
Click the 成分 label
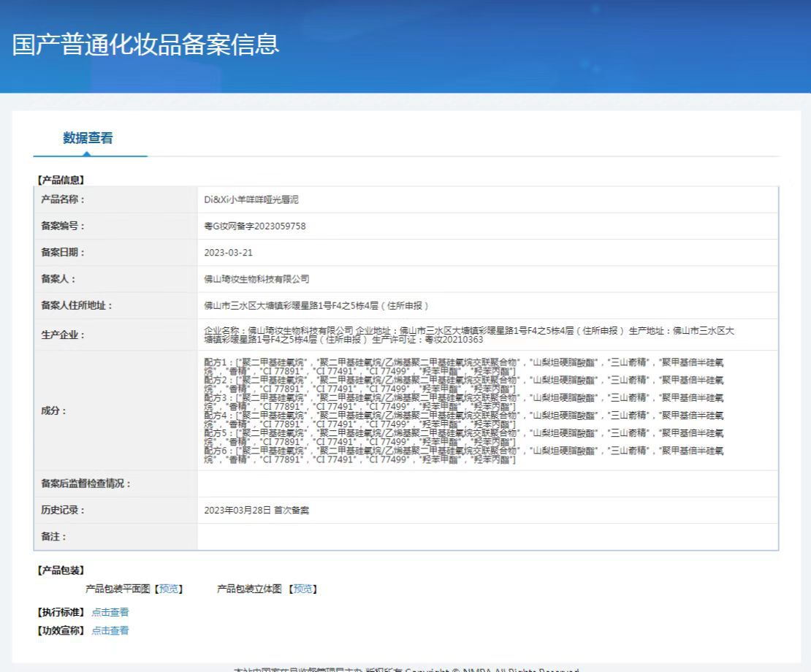[53, 411]
